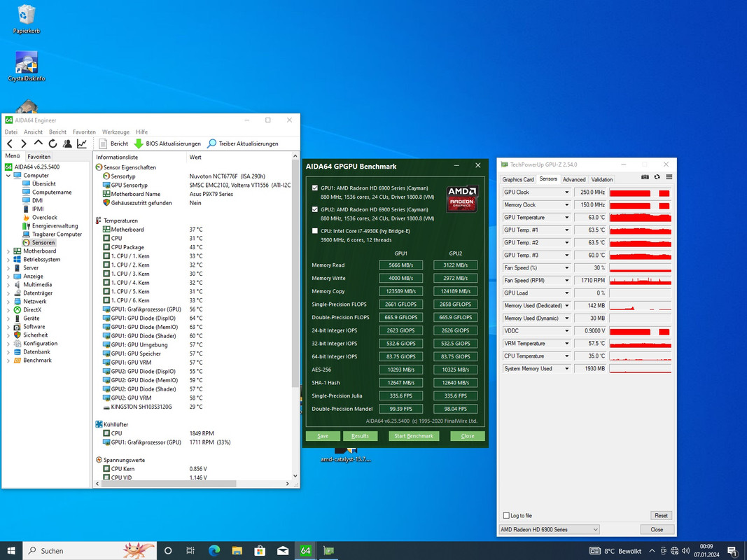Click Start Benchmark button

click(414, 435)
